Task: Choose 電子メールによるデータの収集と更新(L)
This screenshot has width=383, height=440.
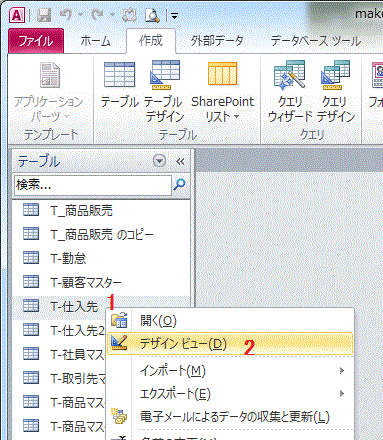Action: [230, 417]
